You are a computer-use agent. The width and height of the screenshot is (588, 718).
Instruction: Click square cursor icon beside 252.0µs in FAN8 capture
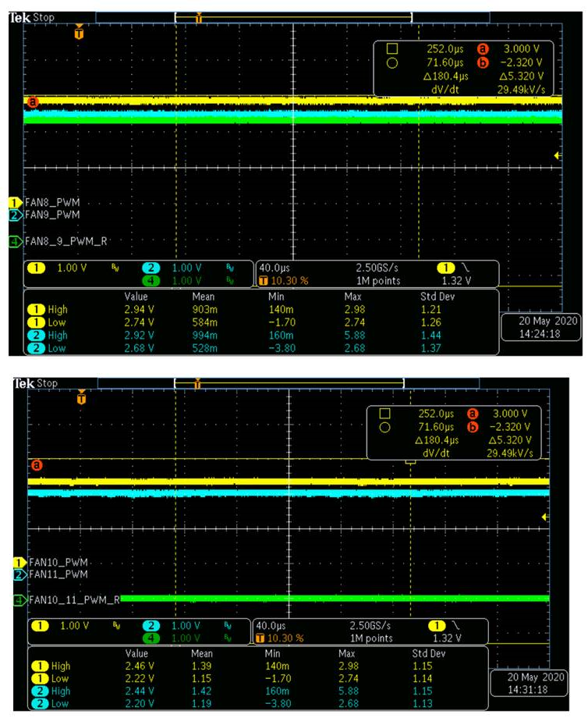(x=392, y=48)
